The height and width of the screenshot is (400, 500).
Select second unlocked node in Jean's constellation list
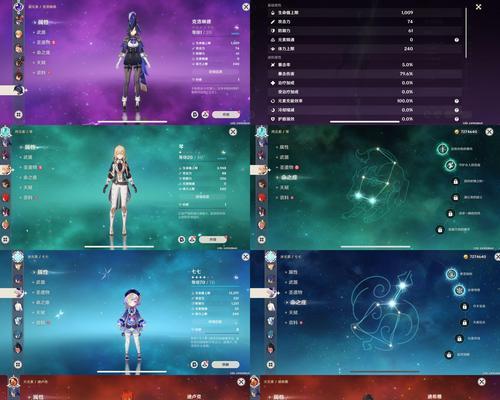[450, 165]
